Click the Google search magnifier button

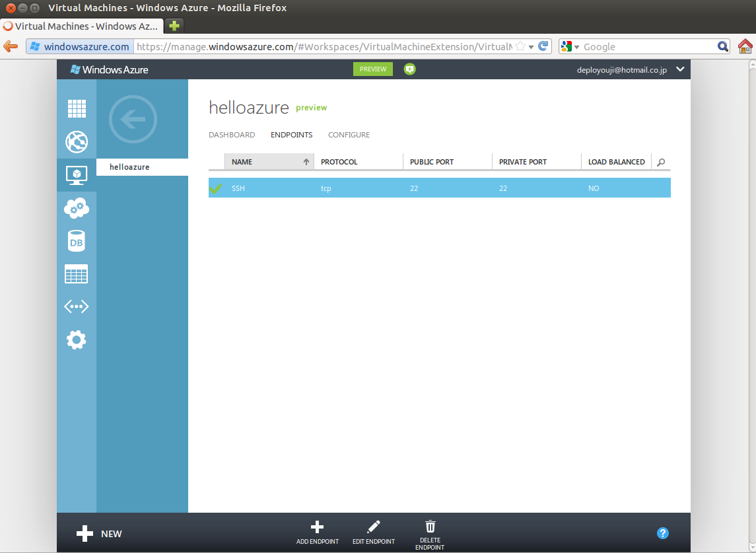(x=723, y=46)
